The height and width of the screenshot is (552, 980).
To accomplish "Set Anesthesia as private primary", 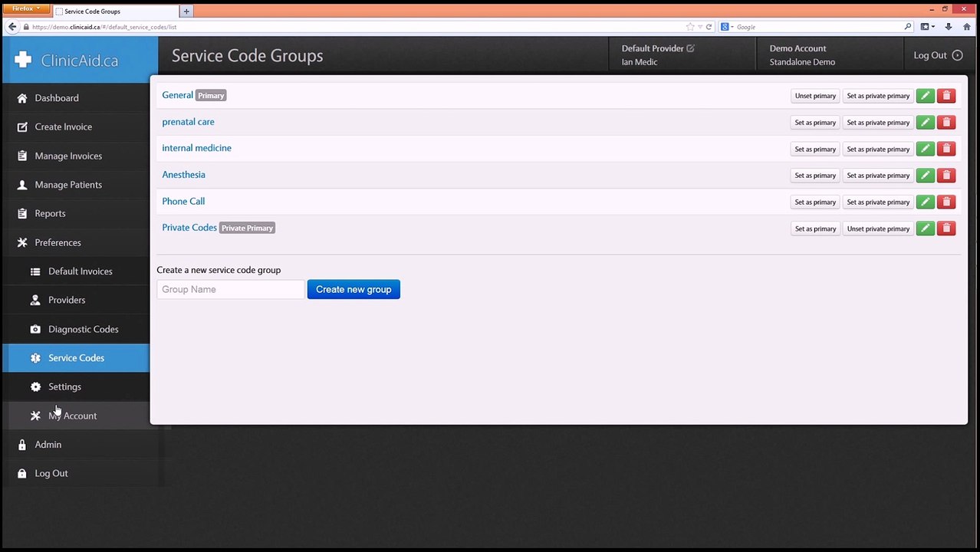I will tap(878, 176).
